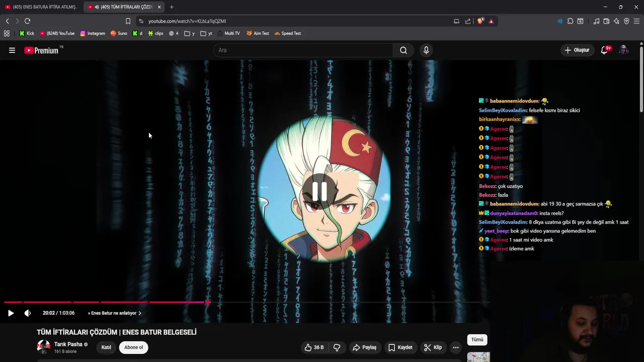Click the Paylaş share button
The width and height of the screenshot is (644, 362).
tap(364, 347)
